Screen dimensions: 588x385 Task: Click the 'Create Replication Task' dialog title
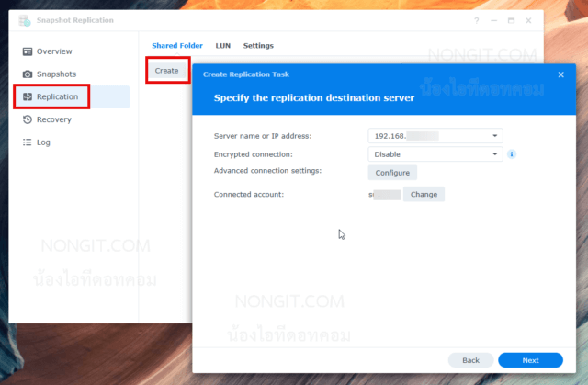(x=246, y=74)
